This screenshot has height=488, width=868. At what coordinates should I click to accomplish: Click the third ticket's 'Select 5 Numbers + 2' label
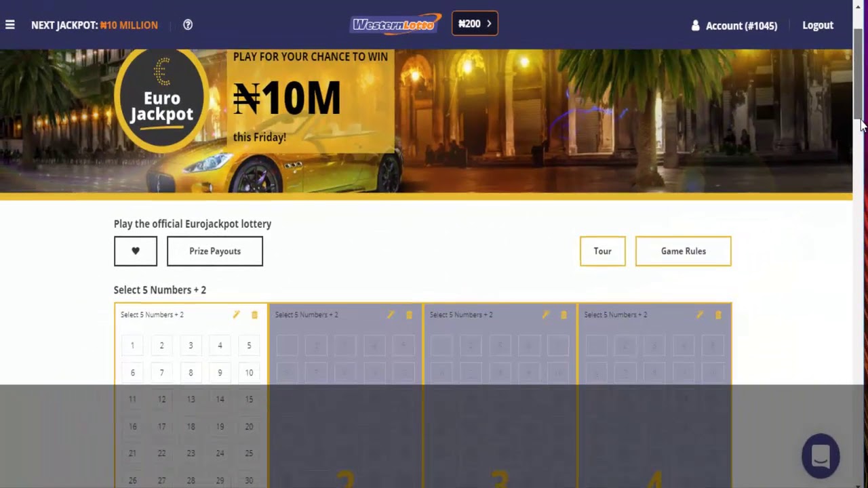coord(461,314)
